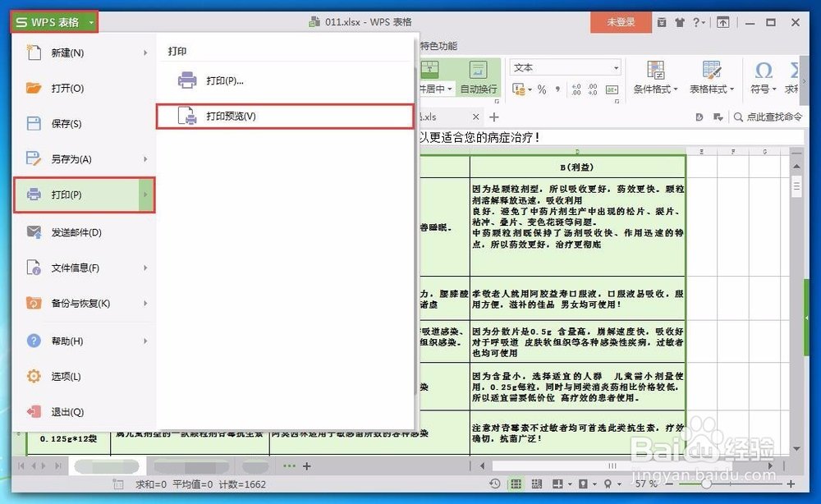Click the archive box icon next to 未登录
The height and width of the screenshot is (504, 821).
[x=662, y=22]
